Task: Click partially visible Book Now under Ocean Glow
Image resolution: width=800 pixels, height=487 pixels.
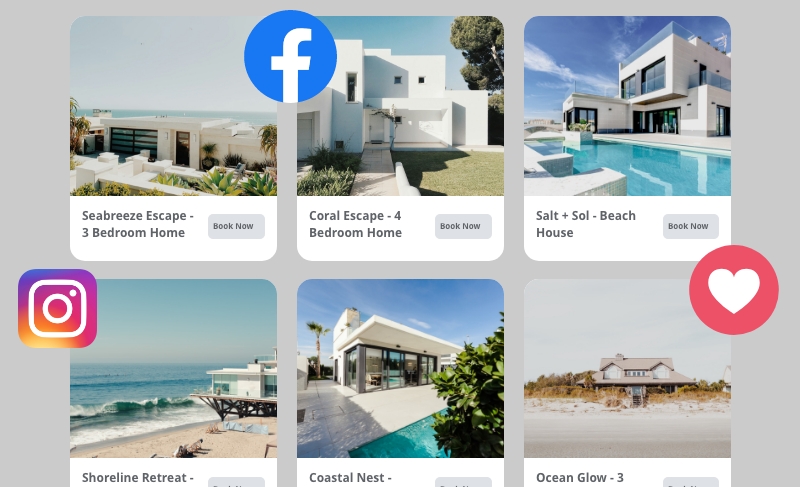Action: click(691, 482)
